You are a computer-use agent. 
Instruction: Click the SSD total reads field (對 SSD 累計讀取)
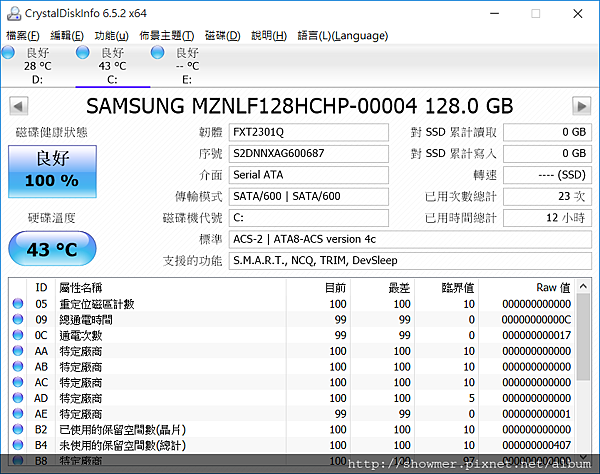coord(547,132)
